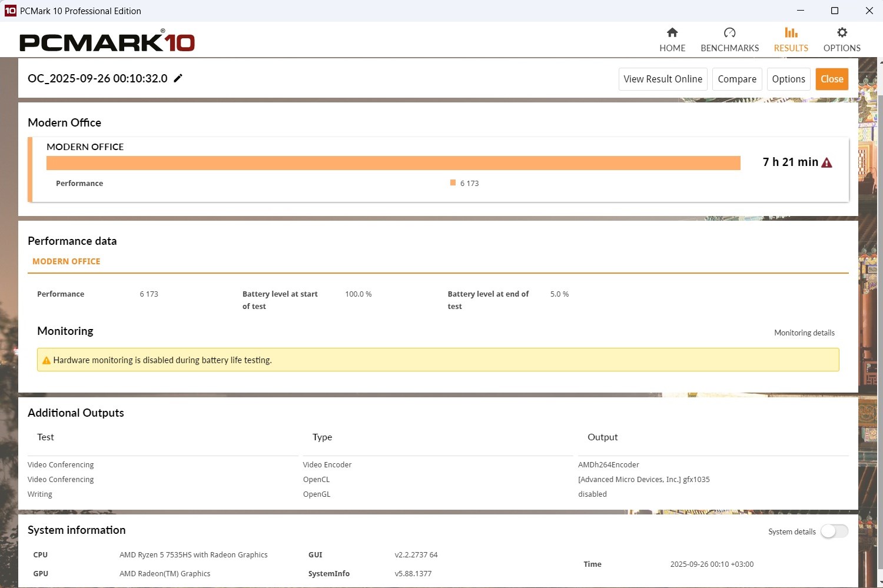Viewport: 883px width, 588px height.
Task: Click the Output column header
Action: pyautogui.click(x=602, y=437)
